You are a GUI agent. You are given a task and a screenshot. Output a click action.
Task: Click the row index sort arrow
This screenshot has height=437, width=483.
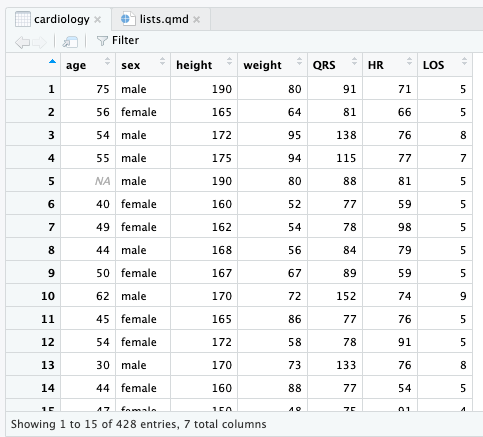coord(52,61)
